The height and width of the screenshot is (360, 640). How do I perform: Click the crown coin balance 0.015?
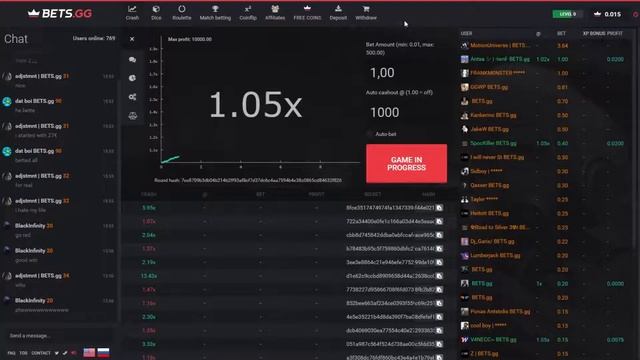click(607, 14)
